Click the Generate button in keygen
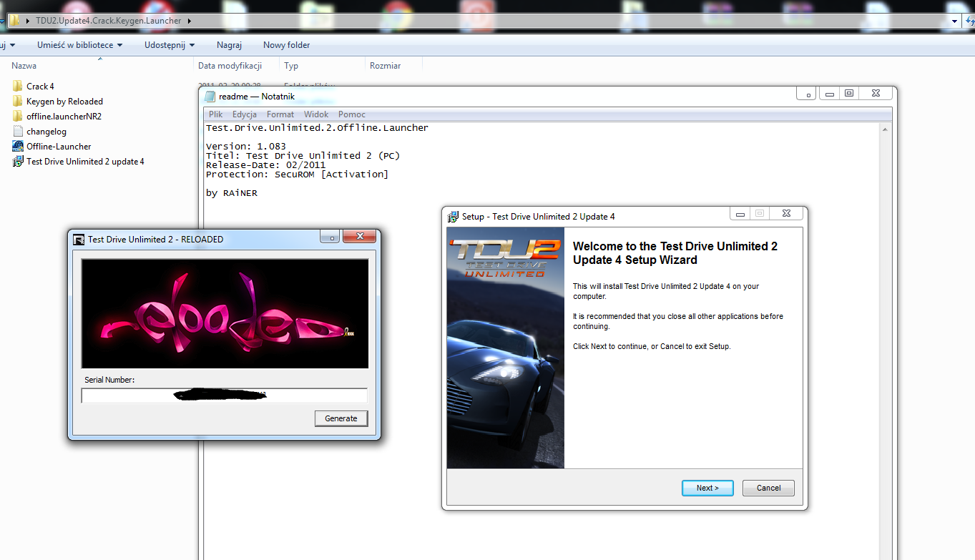Image resolution: width=975 pixels, height=560 pixels. (341, 418)
